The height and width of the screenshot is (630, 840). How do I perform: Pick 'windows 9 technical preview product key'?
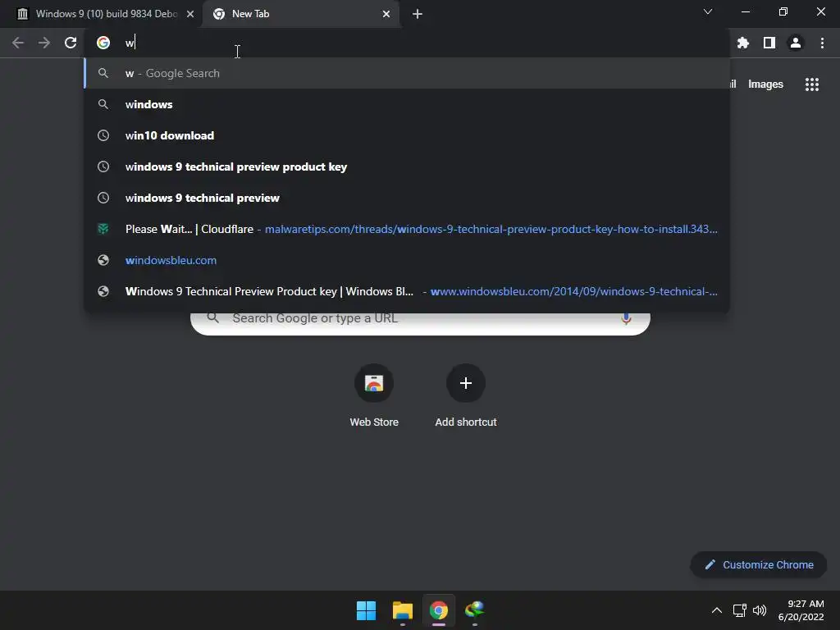coord(407,167)
